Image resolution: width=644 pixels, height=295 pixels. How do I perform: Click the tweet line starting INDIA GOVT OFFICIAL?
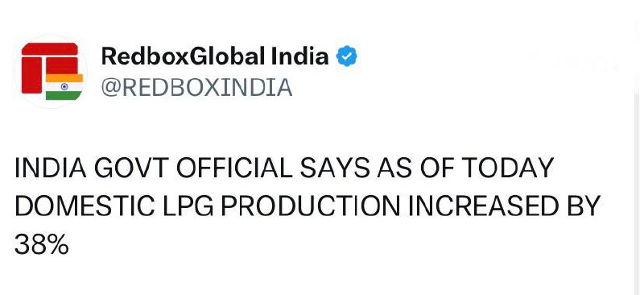tap(284, 168)
